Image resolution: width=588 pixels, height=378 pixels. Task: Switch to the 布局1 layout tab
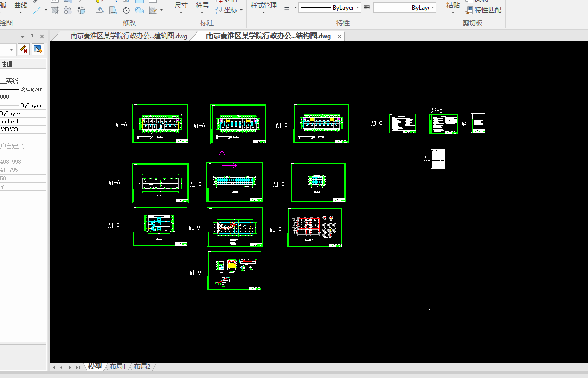click(117, 367)
